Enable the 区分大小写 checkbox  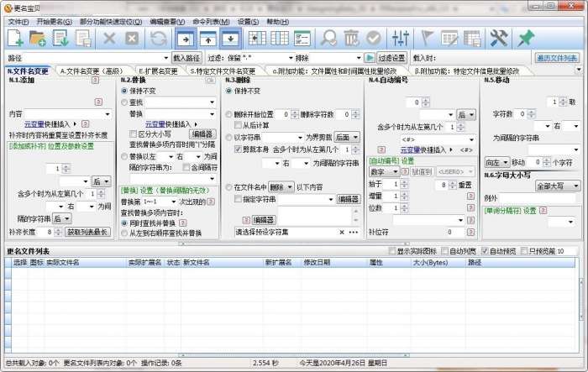click(133, 134)
